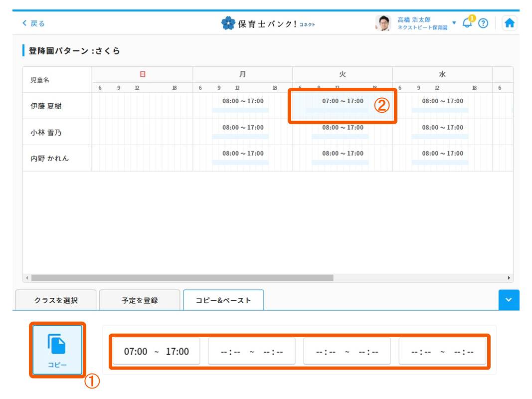Switch to the クラスを選択 tab
Screen dimensions: 532x399
(x=56, y=300)
